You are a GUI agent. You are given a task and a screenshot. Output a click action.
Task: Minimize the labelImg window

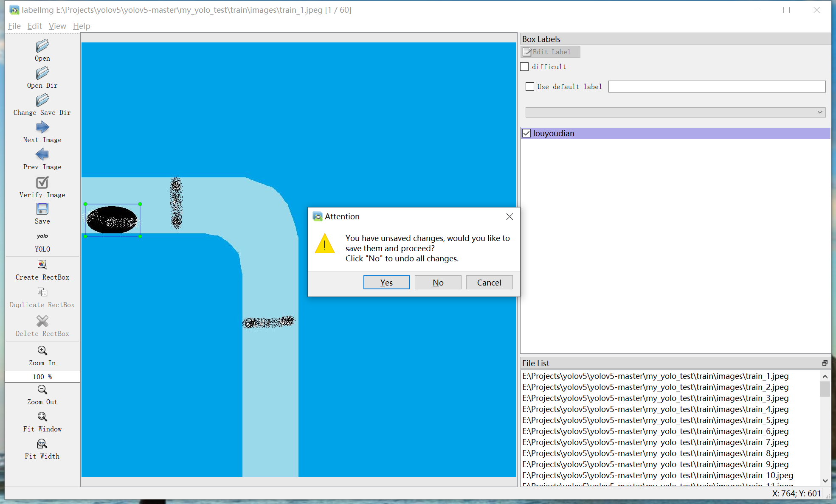point(757,10)
